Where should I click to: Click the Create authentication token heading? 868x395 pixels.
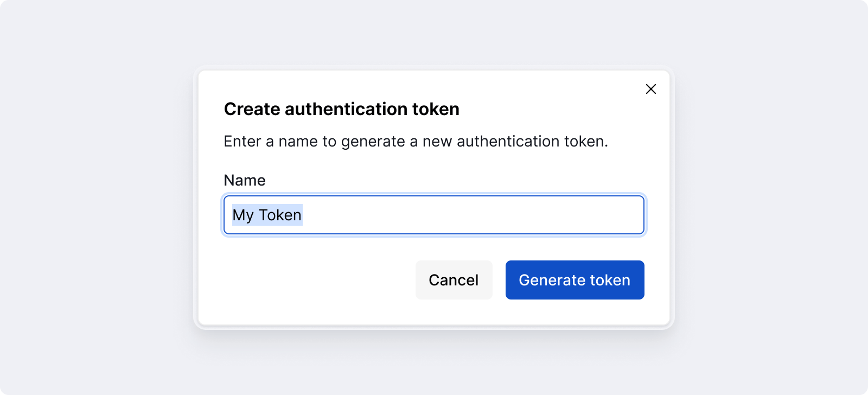pos(341,109)
